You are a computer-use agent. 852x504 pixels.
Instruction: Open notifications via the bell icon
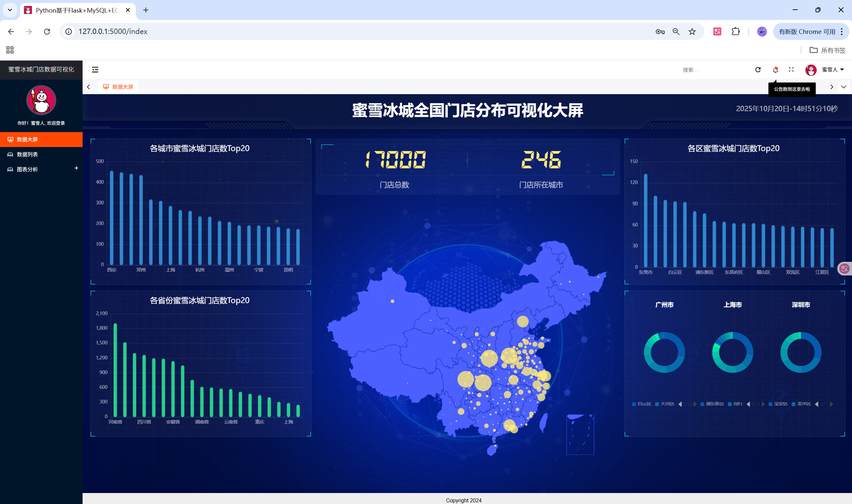click(x=775, y=70)
